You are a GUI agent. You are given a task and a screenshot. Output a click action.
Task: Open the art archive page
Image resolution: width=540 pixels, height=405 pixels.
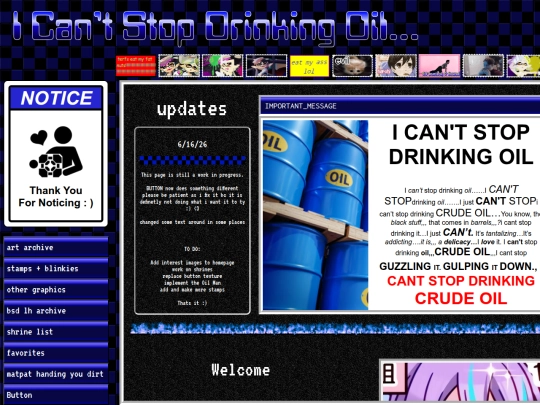56,247
